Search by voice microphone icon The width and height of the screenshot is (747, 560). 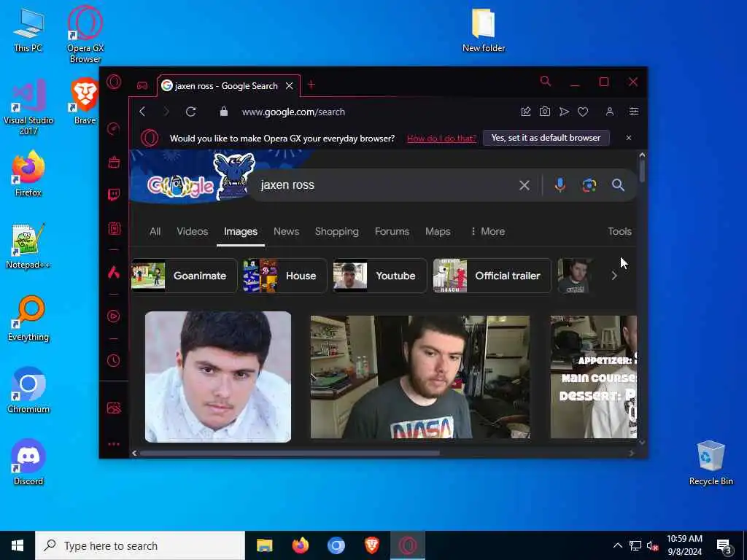pos(560,184)
